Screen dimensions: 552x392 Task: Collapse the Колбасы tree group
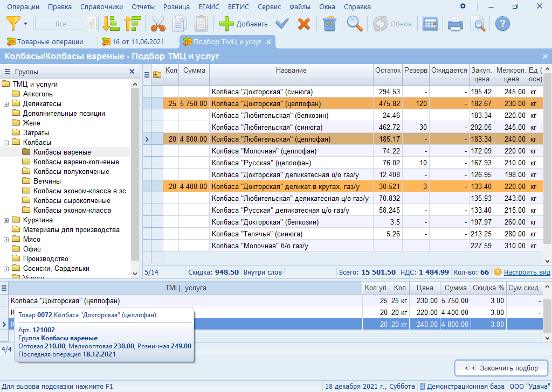[6, 143]
